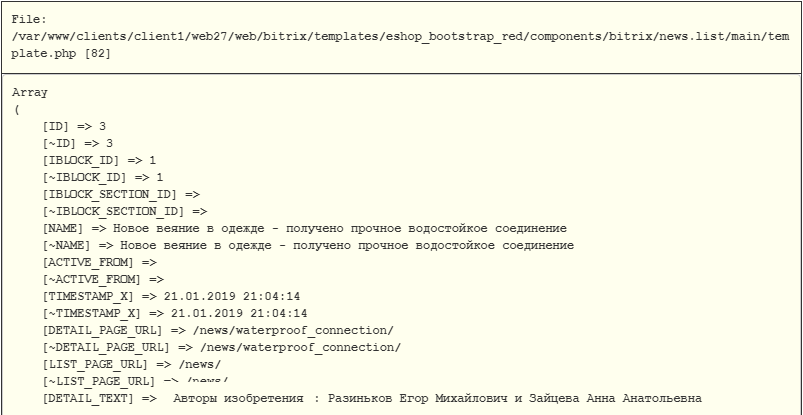
Task: Click the [~ACTIVE_FROM] key
Action: (x=92, y=279)
